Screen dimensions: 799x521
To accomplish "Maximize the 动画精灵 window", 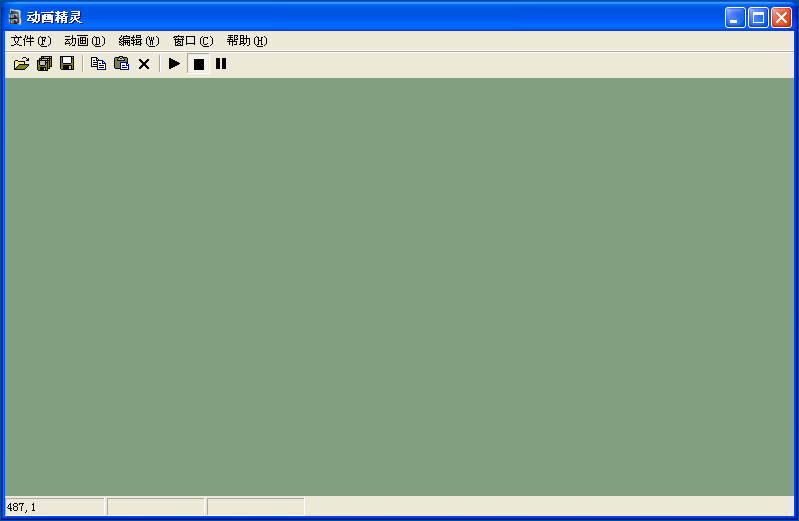I will pos(758,18).
